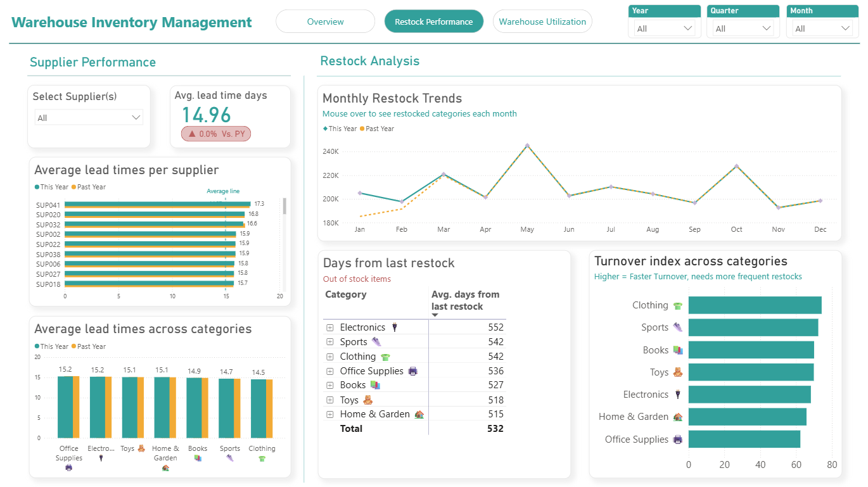The height and width of the screenshot is (487, 868).
Task: Open the Year filter dropdown
Action: click(665, 28)
